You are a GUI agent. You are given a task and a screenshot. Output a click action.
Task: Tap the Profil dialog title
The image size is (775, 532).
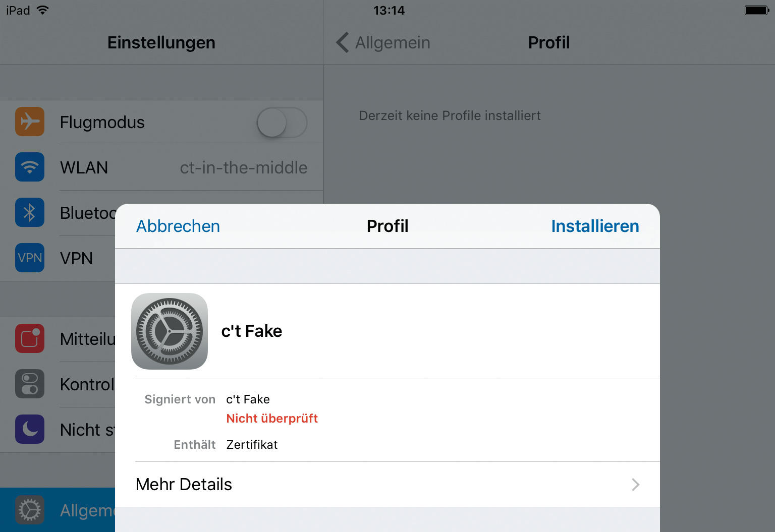(387, 226)
